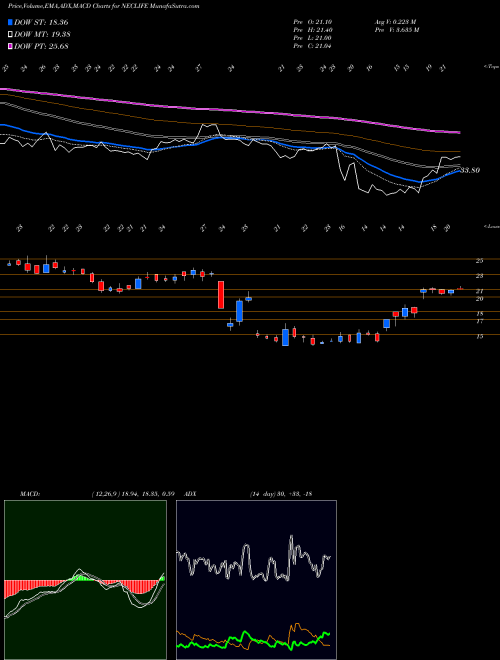
Task: Click the 18 price axis label
Action: click(x=479, y=314)
